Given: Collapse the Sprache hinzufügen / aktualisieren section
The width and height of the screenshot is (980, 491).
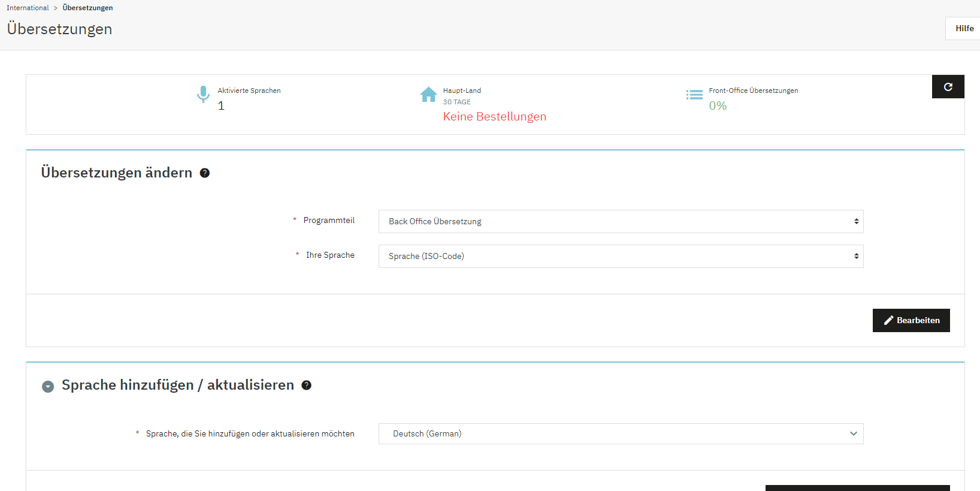Looking at the screenshot, I should pos(48,387).
